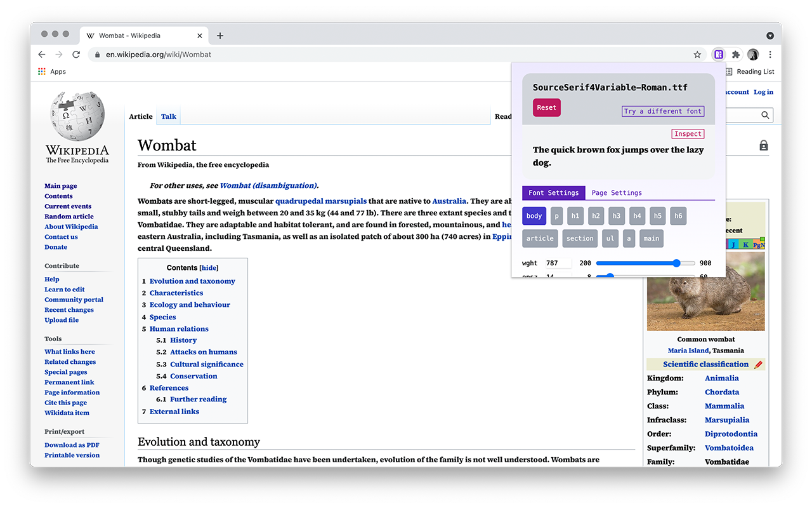Image resolution: width=812 pixels, height=508 pixels.
Task: Open the Wombat disambiguation link
Action: click(268, 185)
